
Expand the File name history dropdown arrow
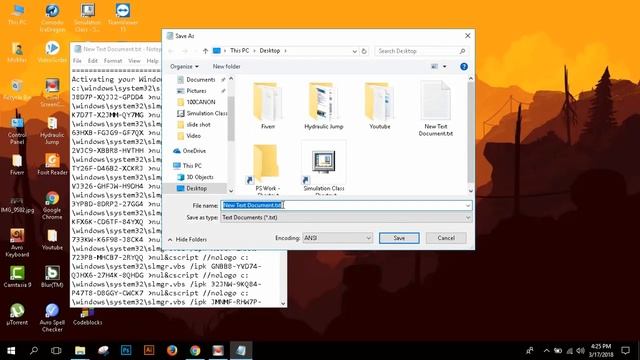(x=468, y=205)
